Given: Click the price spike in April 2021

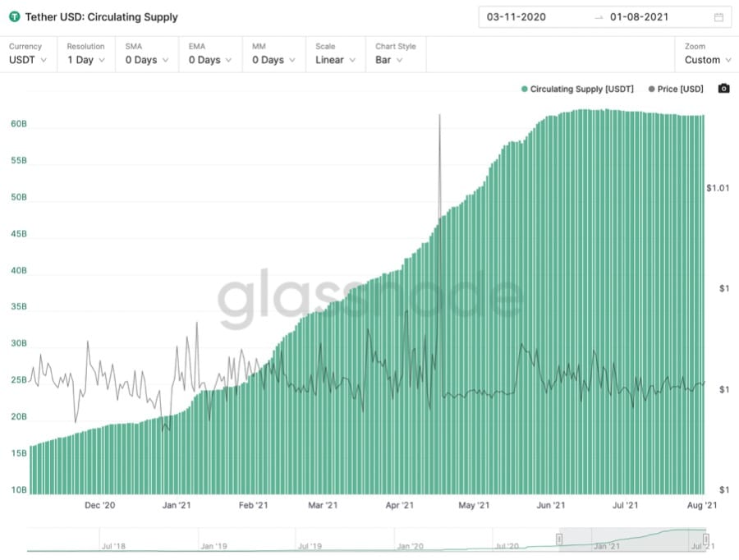Looking at the screenshot, I should tap(439, 119).
